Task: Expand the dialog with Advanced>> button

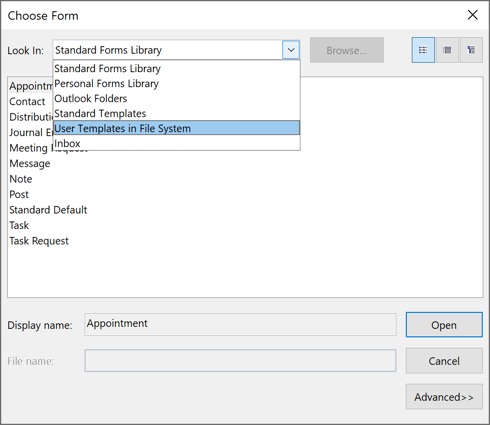Action: [444, 397]
